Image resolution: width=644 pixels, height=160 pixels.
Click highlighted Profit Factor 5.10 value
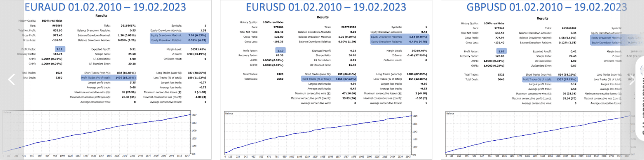tap(280, 51)
